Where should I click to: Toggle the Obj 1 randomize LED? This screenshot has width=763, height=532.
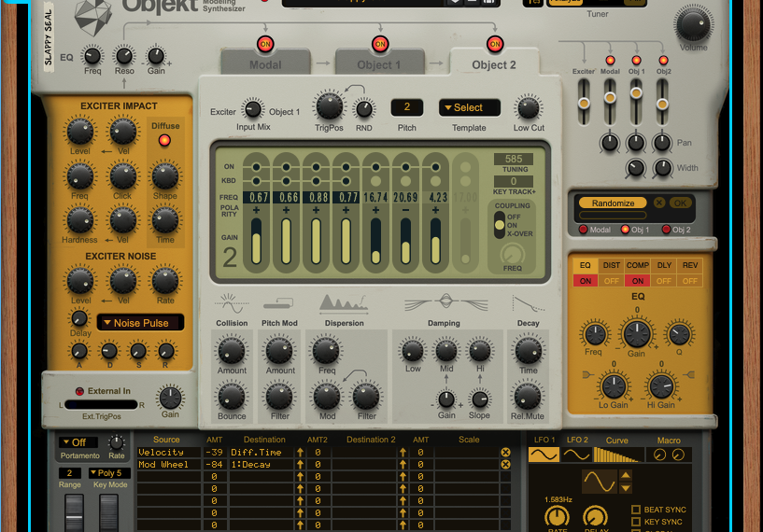(x=626, y=230)
